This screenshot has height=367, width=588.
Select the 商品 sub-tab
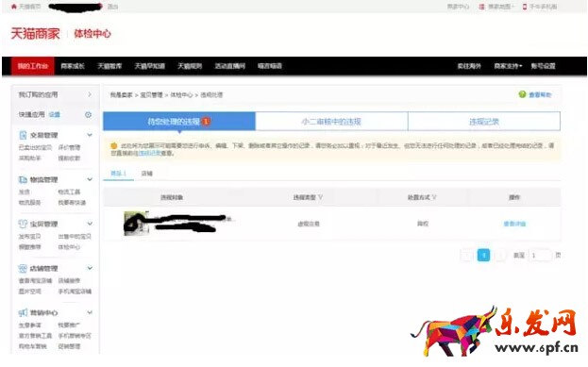pyautogui.click(x=118, y=174)
